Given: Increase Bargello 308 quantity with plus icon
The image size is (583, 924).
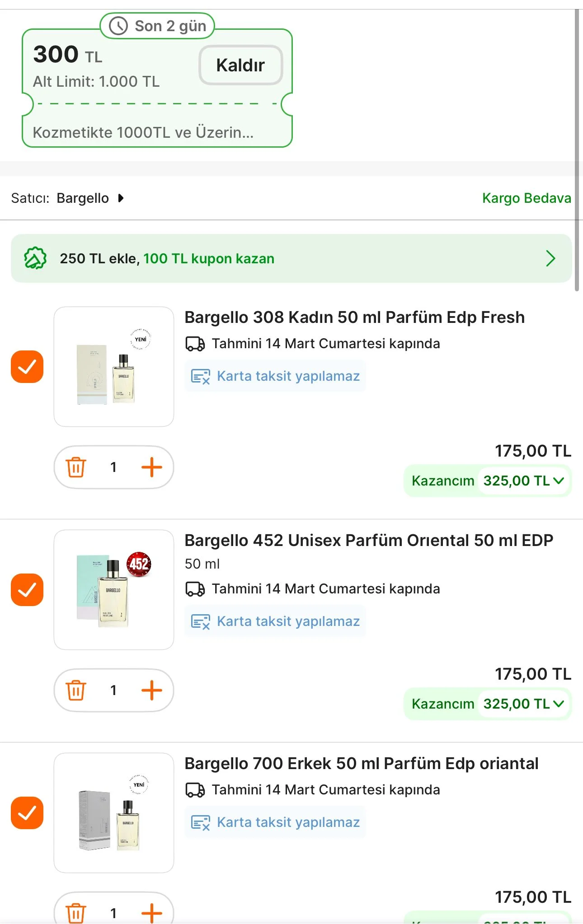Looking at the screenshot, I should 151,467.
